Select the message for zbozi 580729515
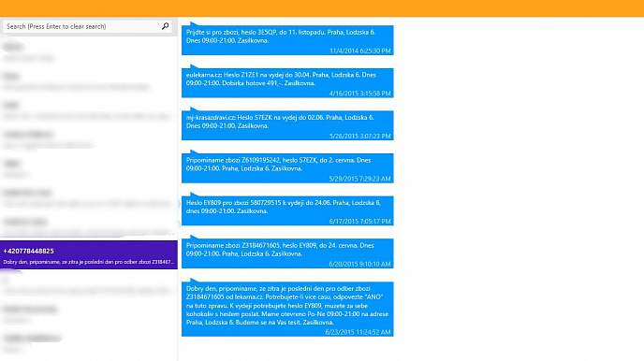 [x=287, y=210]
